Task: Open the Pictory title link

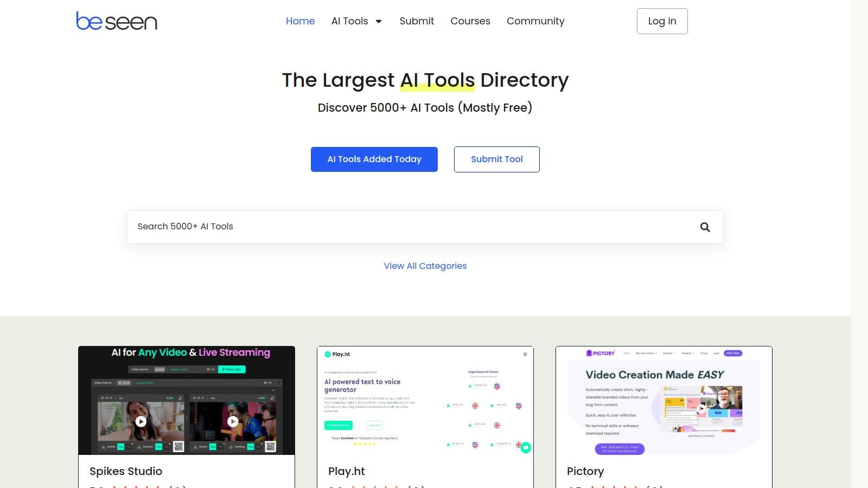Action: click(585, 471)
